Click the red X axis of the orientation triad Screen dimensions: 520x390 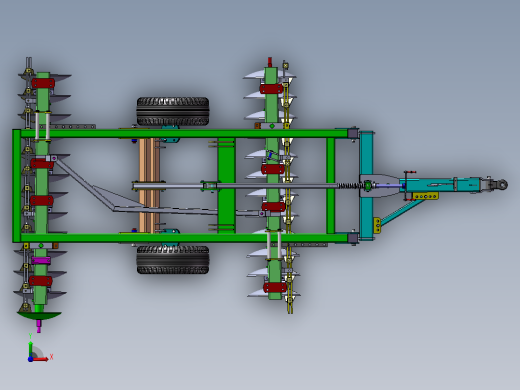coord(41,359)
